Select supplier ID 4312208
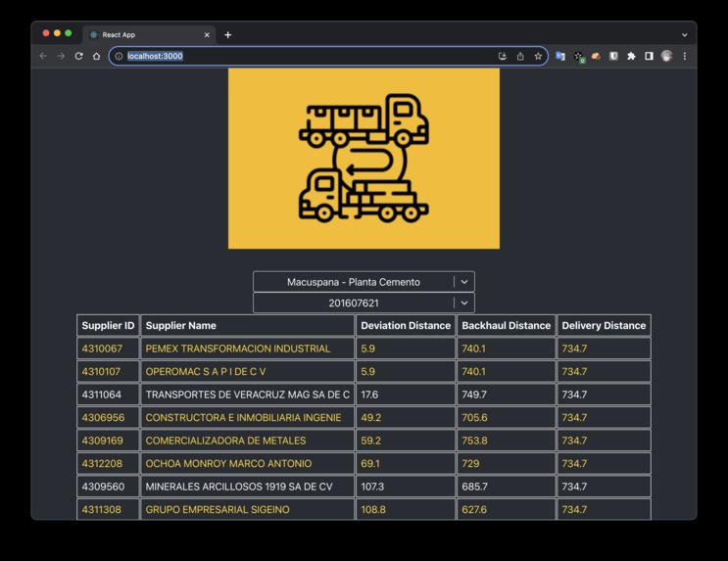728x561 pixels. [x=102, y=463]
